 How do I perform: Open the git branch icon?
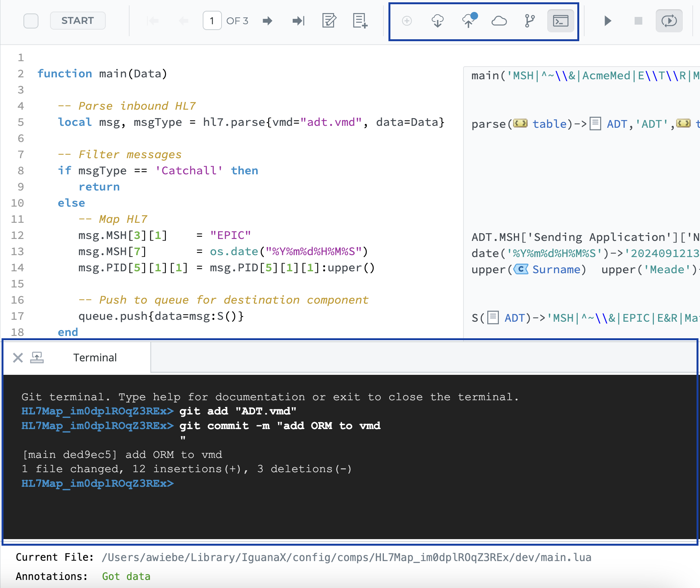(530, 21)
